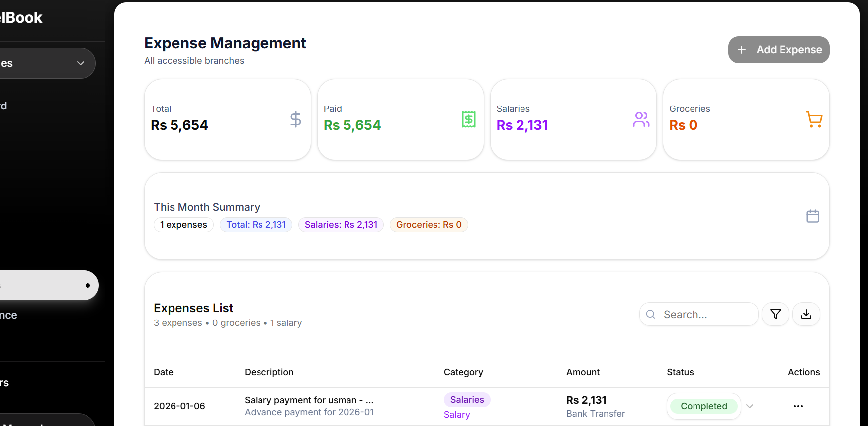Image resolution: width=868 pixels, height=426 pixels.
Task: Click the Category column header
Action: pos(463,372)
